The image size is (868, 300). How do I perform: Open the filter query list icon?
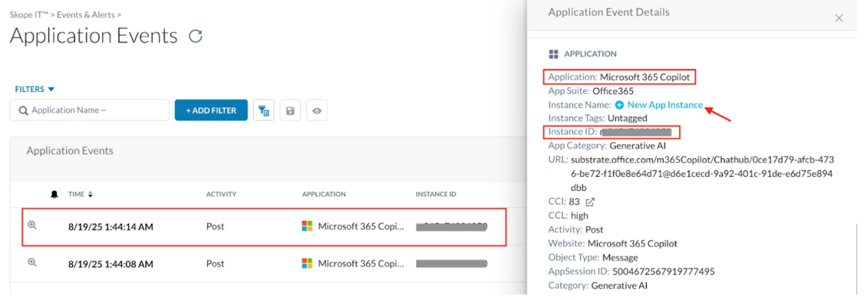pyautogui.click(x=264, y=111)
